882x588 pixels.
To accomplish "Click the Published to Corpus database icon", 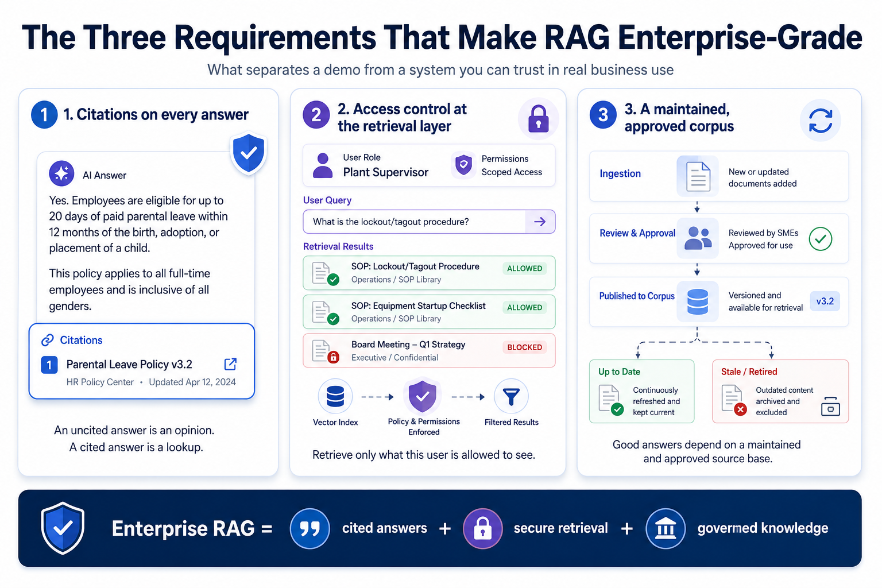I will pyautogui.click(x=698, y=301).
